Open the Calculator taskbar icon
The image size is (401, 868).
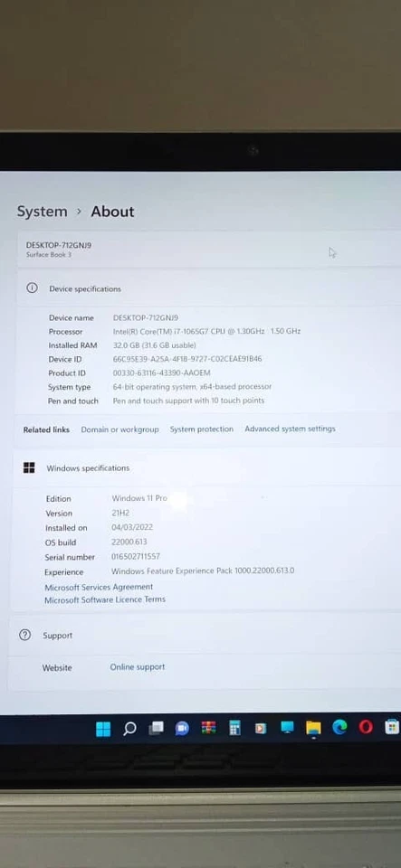tap(234, 728)
